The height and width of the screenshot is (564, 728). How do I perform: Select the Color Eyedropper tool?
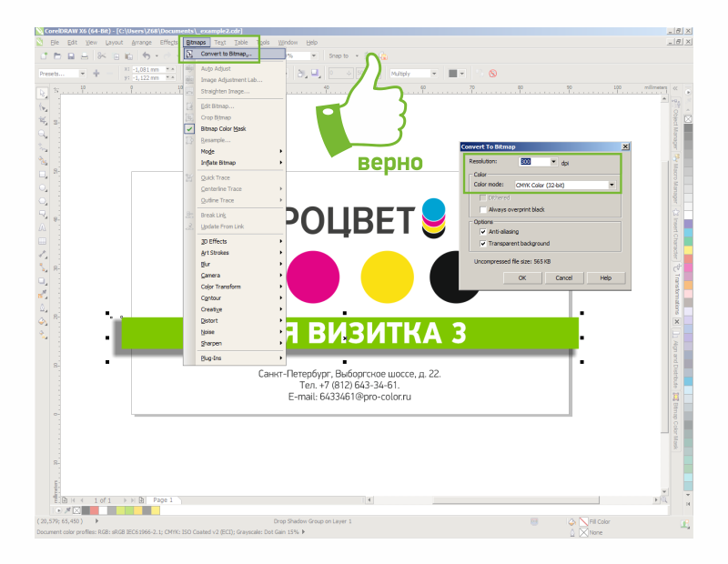(43, 295)
